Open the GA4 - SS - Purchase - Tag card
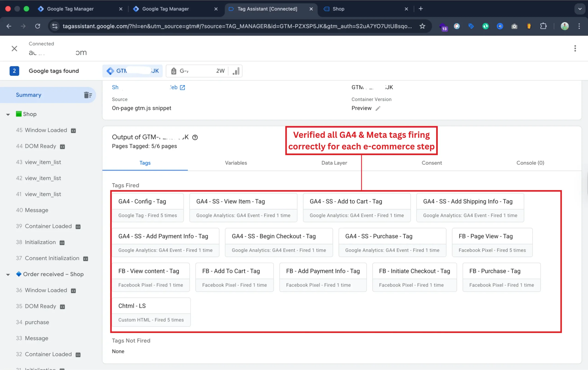Image resolution: width=588 pixels, height=370 pixels. click(x=392, y=242)
